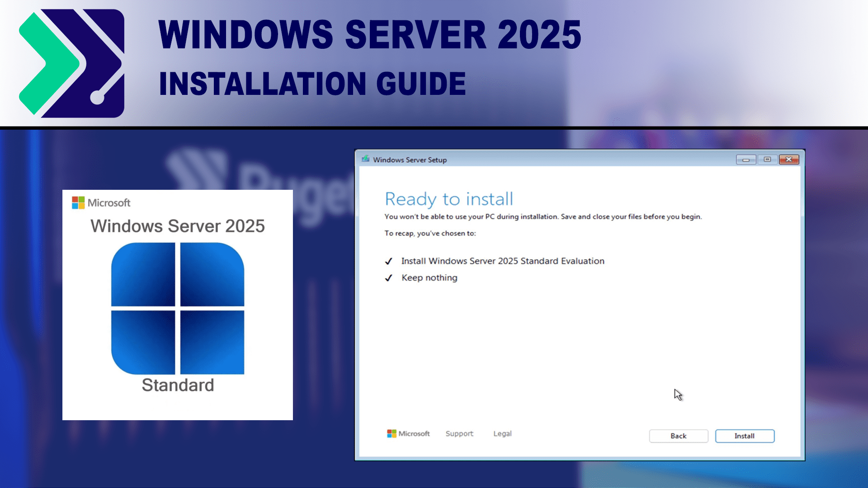Open the Legal menu entry
The height and width of the screenshot is (488, 868).
(x=502, y=433)
